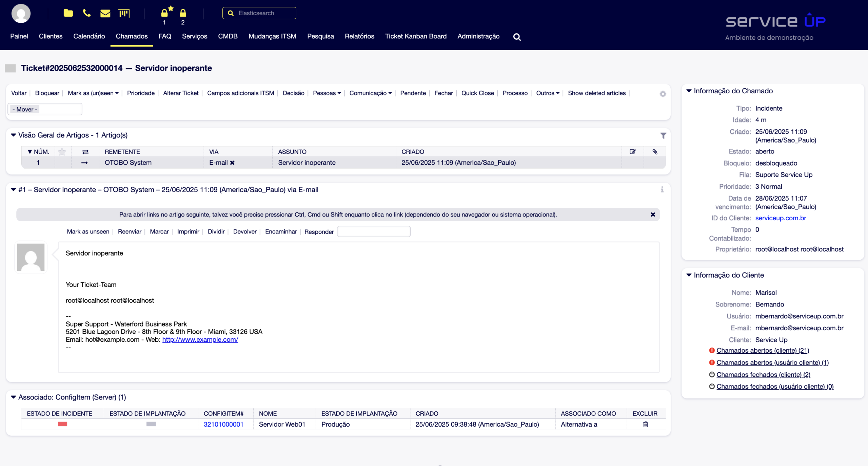Click the magnifier icon in navigation bar

click(517, 37)
